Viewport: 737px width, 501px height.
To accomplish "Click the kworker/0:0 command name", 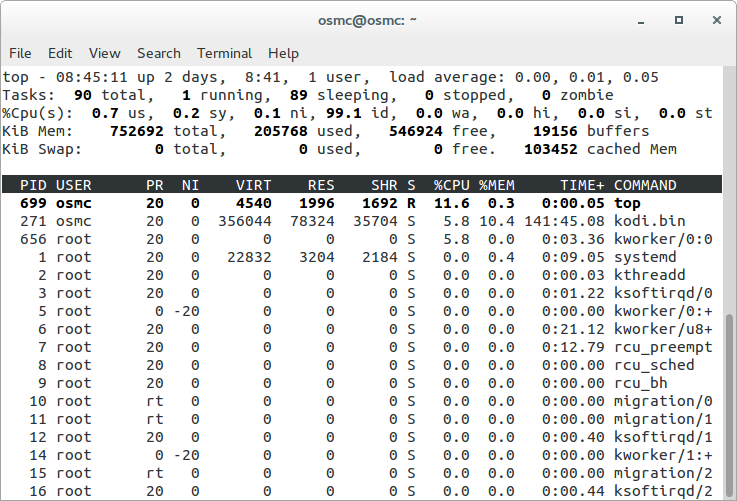I will pyautogui.click(x=663, y=239).
